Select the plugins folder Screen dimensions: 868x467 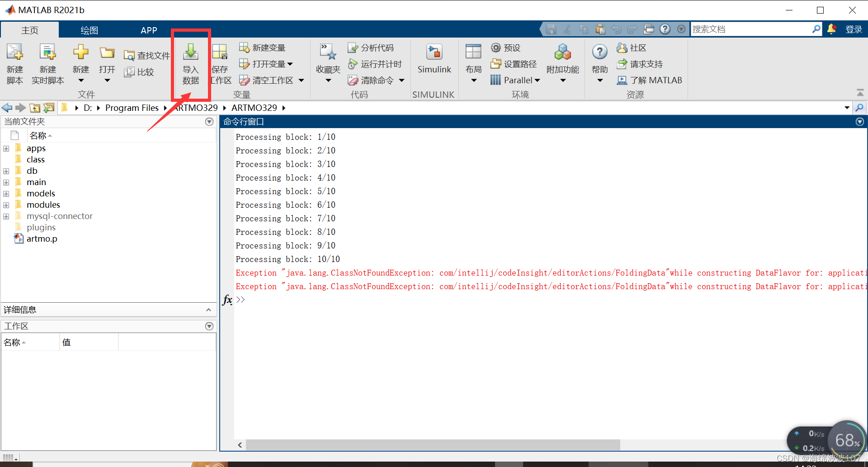(41, 227)
